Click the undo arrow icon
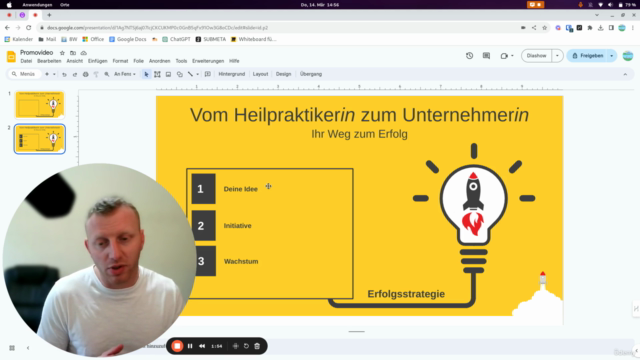640x360 pixels. (x=64, y=74)
